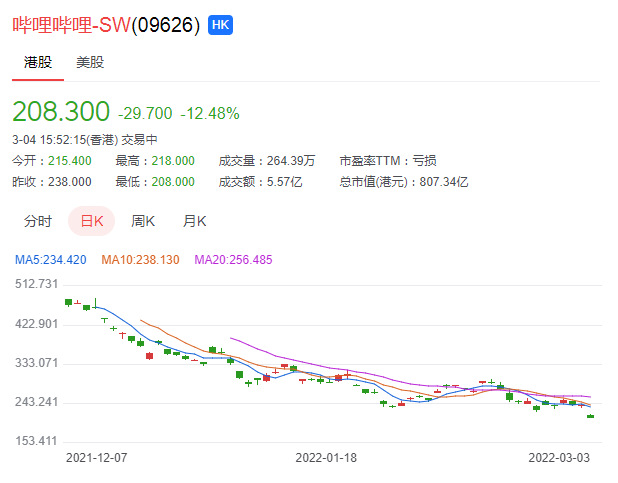Click today's open value 215.400
Viewport: 618px width, 483px height.
tap(70, 161)
